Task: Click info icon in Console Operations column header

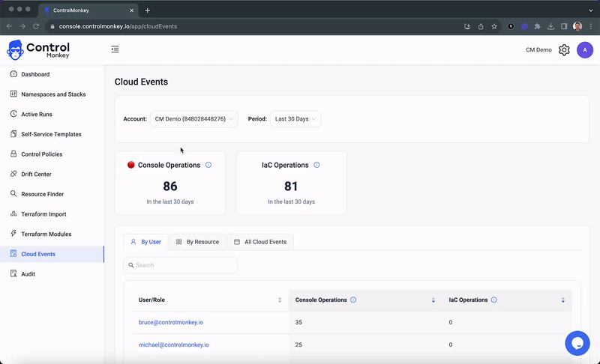Action: (353, 300)
